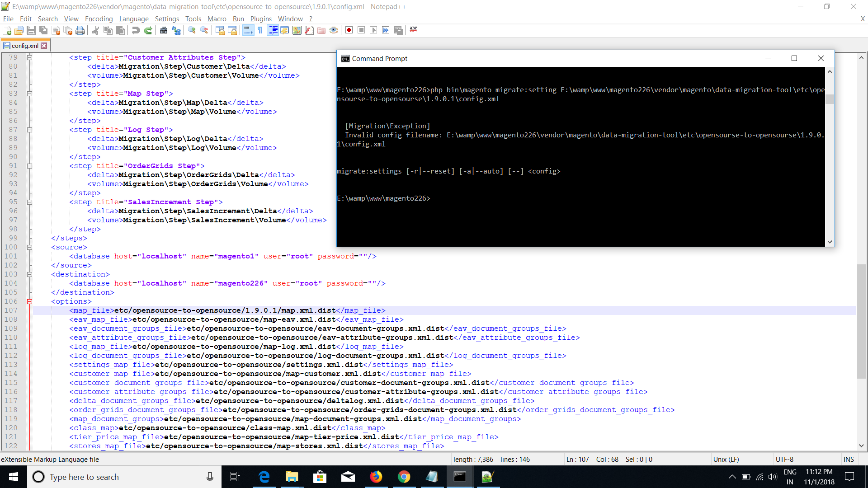868x488 pixels.
Task: Click the Zoom In magnifier icon
Action: (x=192, y=30)
